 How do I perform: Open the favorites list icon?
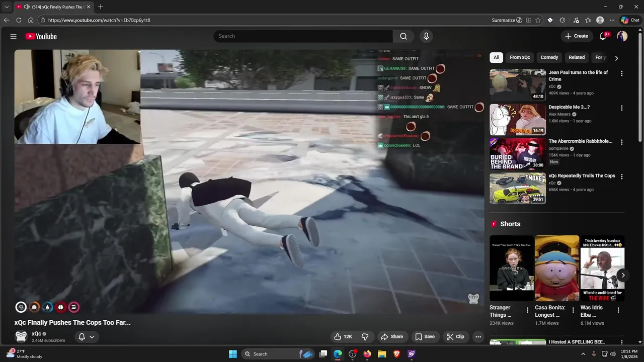coord(588,20)
